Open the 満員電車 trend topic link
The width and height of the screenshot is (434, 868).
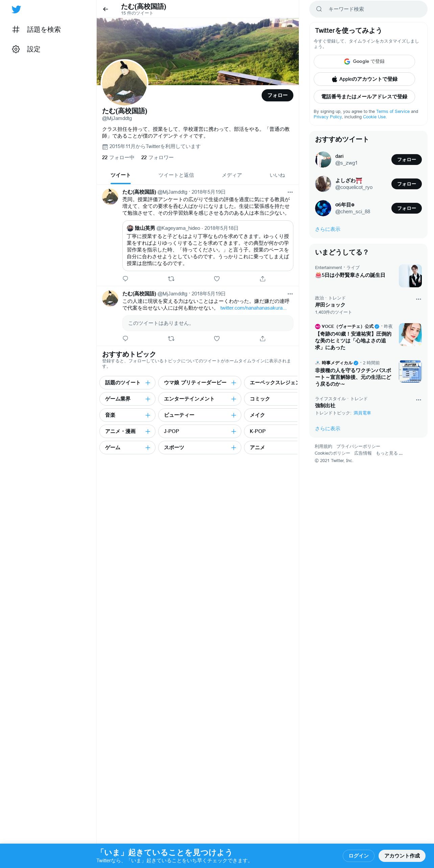[x=362, y=413]
